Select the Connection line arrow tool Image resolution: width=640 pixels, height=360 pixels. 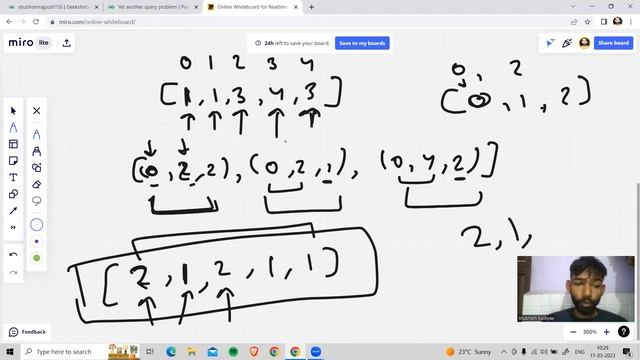(13, 211)
